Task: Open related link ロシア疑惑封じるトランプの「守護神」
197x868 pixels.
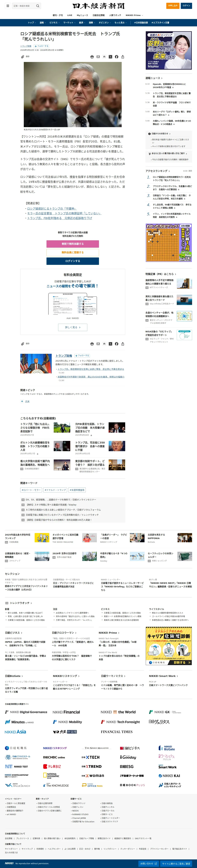Action: (x=52, y=209)
